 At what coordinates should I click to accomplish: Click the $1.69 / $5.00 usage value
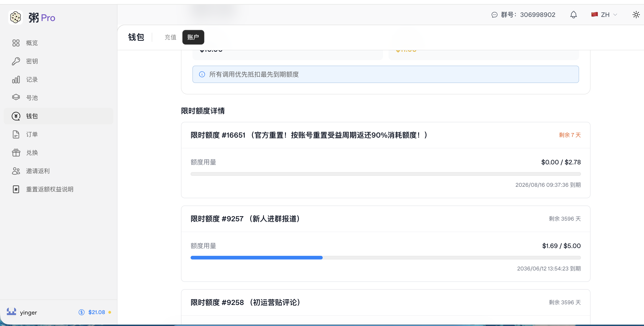pos(562,246)
